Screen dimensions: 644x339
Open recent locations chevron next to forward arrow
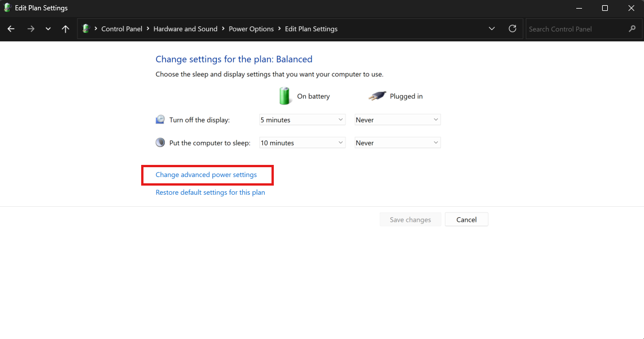(48, 29)
